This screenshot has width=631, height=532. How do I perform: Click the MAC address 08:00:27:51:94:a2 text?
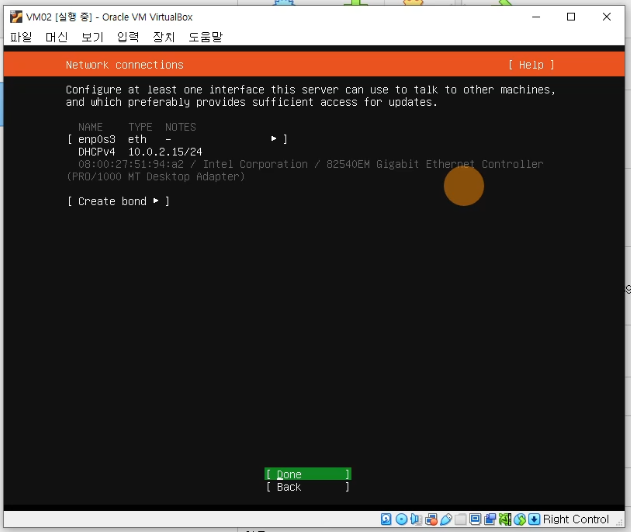tap(131, 164)
